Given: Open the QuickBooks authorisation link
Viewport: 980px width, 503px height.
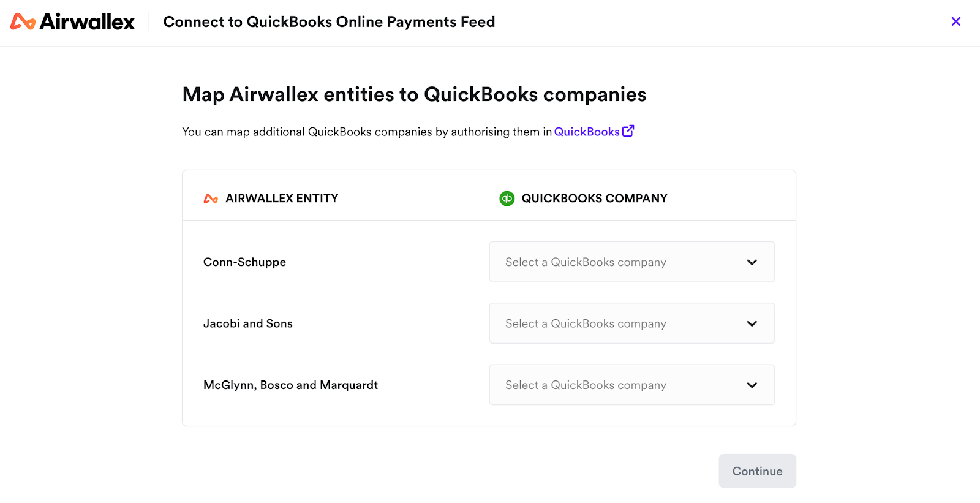Looking at the screenshot, I should 586,132.
